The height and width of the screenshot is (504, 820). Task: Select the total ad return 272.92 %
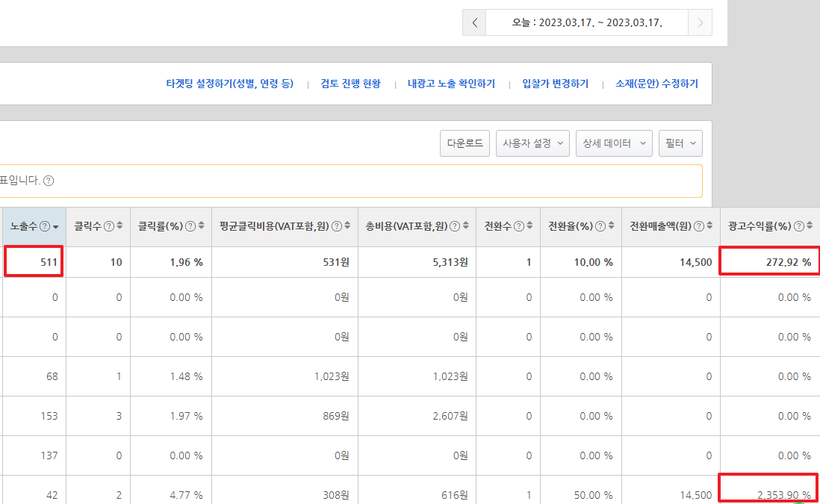[789, 262]
